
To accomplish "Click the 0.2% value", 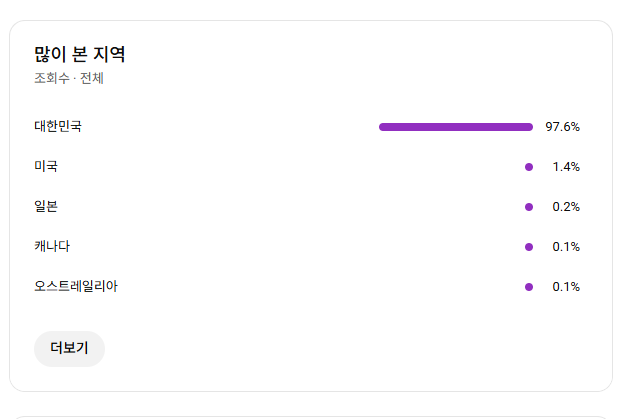I will coord(566,207).
